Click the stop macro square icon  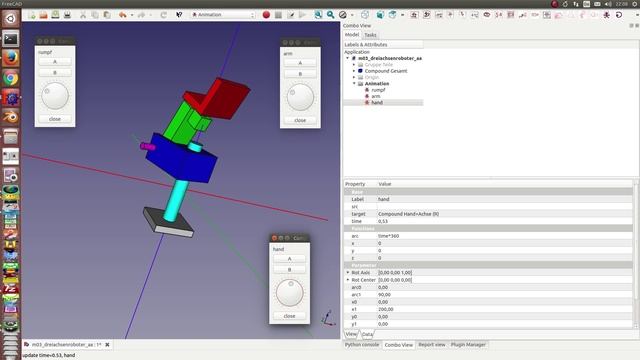click(278, 15)
